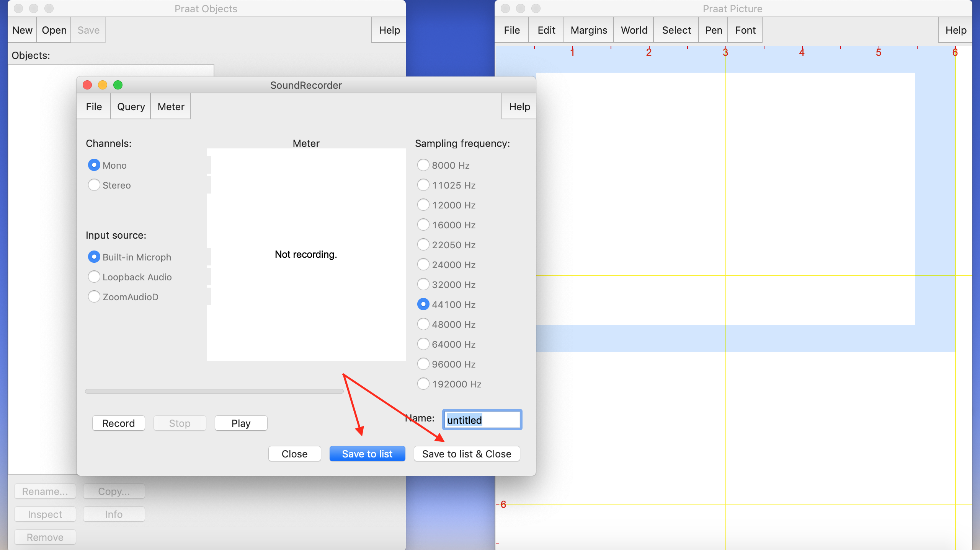The width and height of the screenshot is (980, 550).
Task: Click the recording progress bar
Action: point(214,391)
